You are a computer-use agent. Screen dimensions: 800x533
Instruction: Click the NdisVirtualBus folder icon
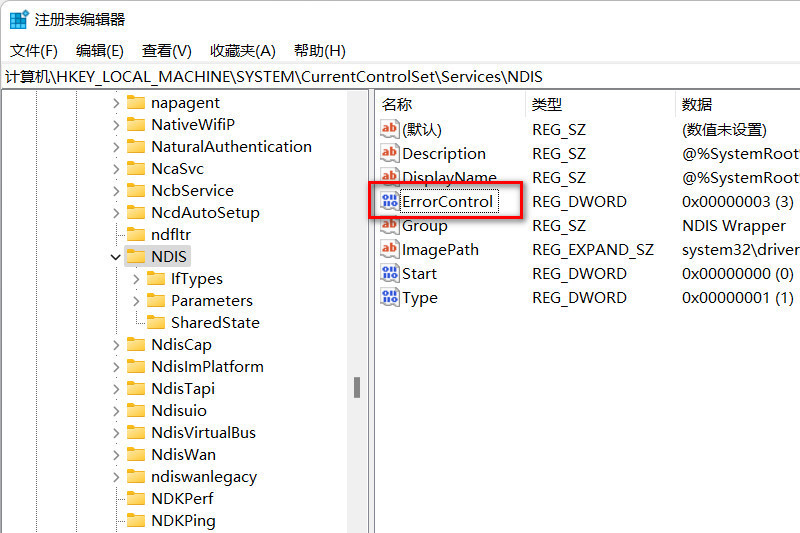pos(136,433)
